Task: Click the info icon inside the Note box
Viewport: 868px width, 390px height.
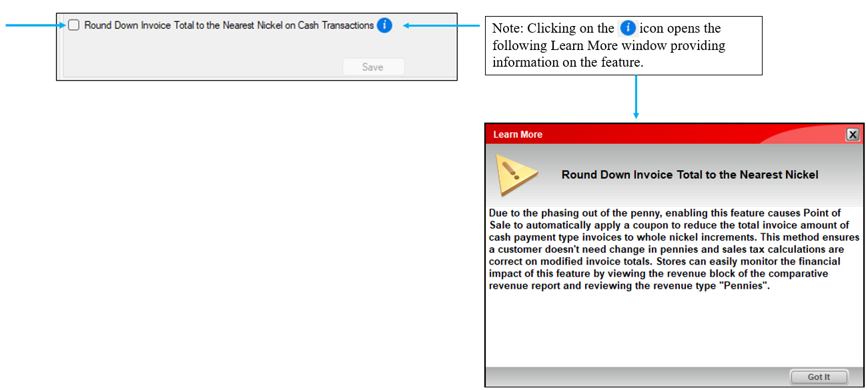Action: pyautogui.click(x=627, y=28)
